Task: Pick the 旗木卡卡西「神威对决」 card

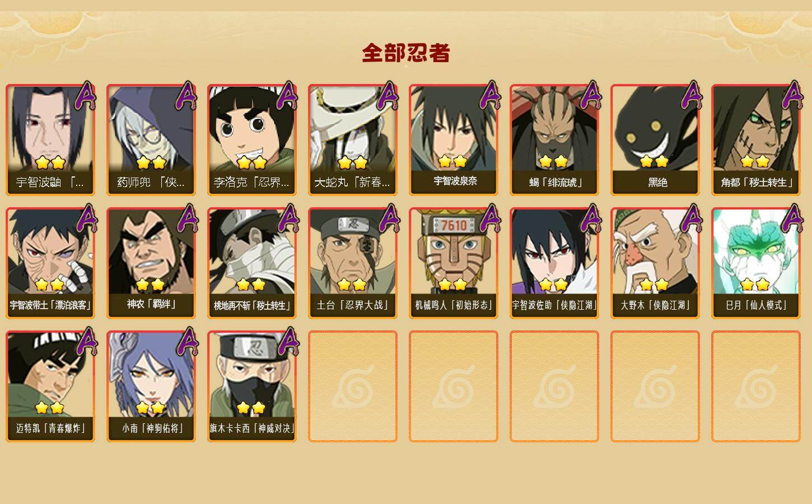Action: tap(251, 386)
